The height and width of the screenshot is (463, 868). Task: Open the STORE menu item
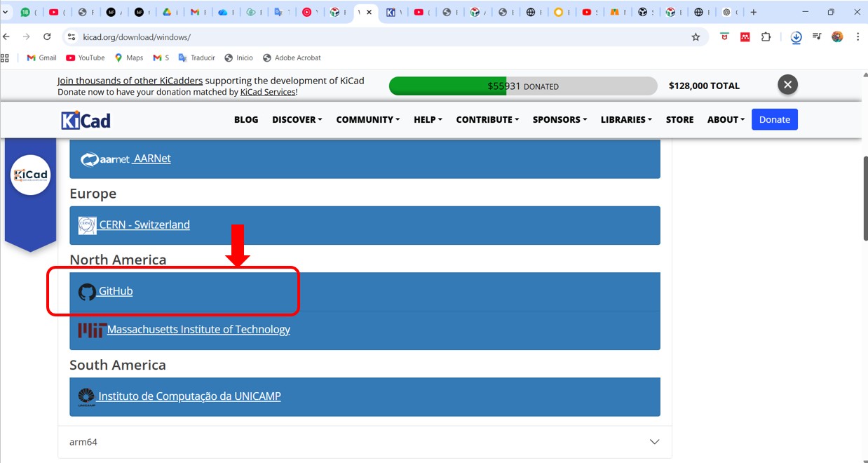679,120
